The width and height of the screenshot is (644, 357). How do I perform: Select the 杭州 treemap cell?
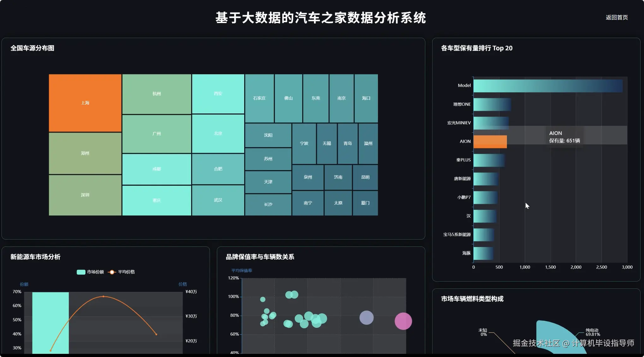point(157,93)
